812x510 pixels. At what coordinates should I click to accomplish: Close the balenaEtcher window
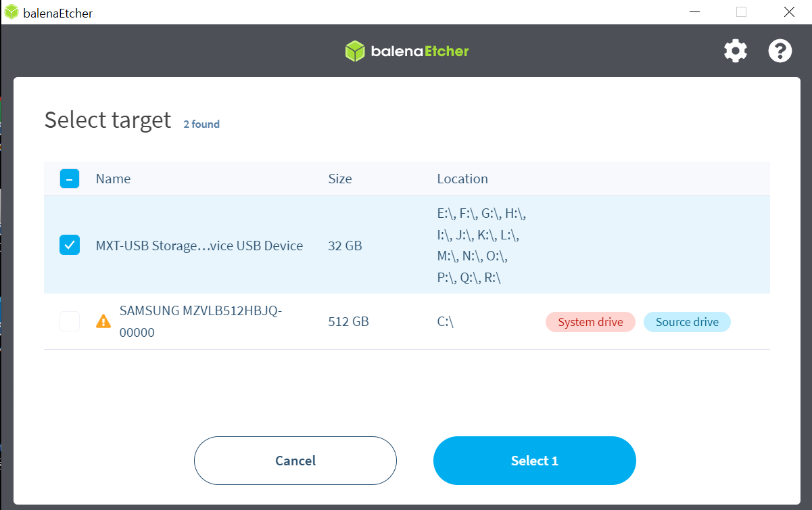coord(788,11)
